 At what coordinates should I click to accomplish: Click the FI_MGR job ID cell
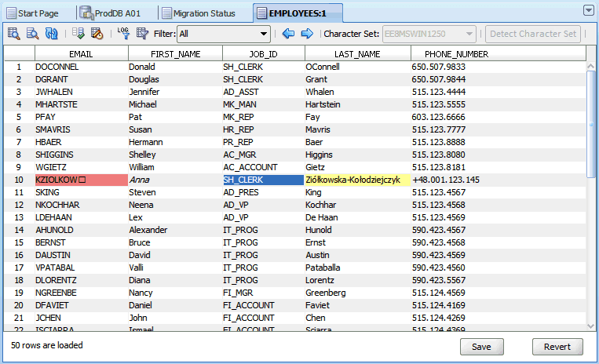tap(264, 293)
